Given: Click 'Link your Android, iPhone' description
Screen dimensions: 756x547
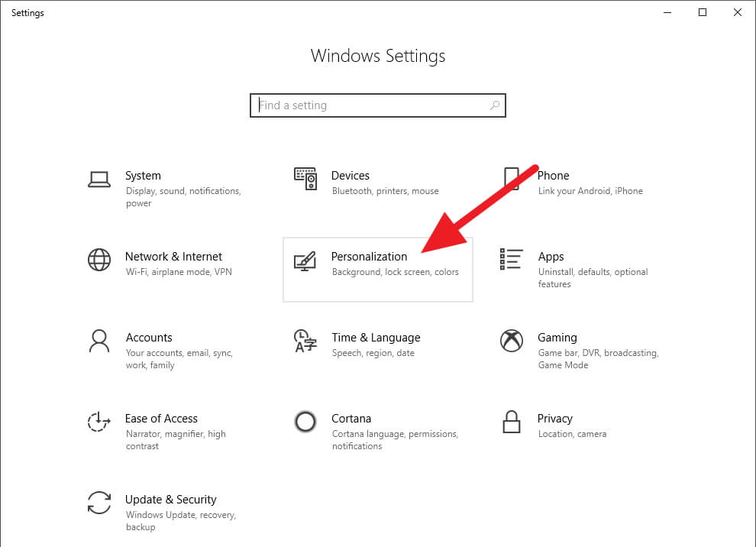Looking at the screenshot, I should (x=590, y=191).
